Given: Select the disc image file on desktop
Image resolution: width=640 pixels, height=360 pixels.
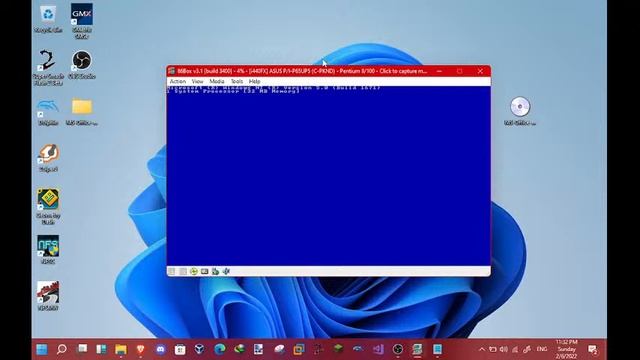Looking at the screenshot, I should coord(520,111).
